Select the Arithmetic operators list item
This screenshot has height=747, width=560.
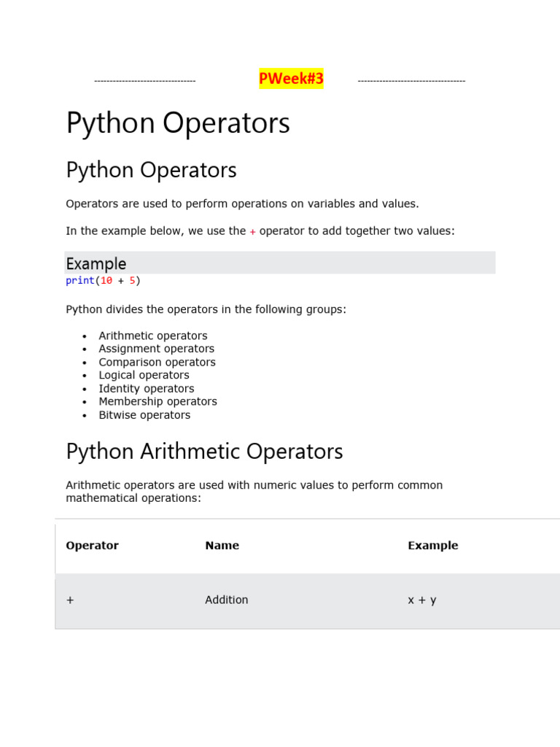pos(153,336)
